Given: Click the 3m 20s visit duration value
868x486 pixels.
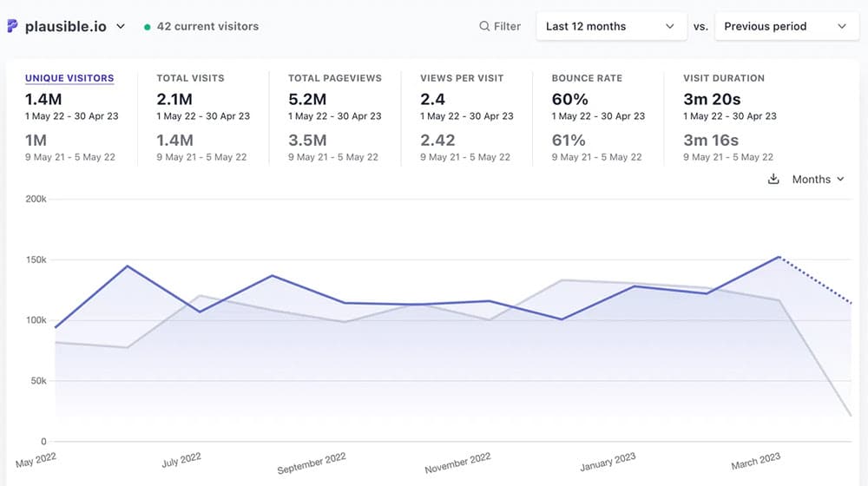Looking at the screenshot, I should (712, 99).
